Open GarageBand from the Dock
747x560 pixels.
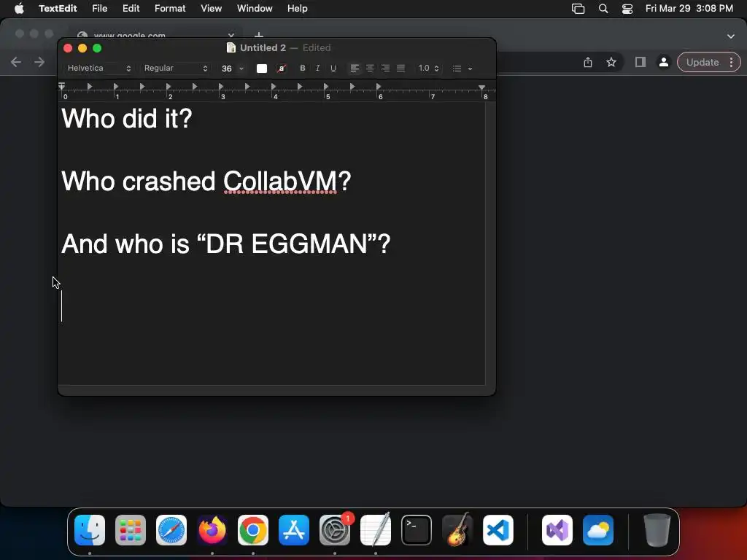457,530
